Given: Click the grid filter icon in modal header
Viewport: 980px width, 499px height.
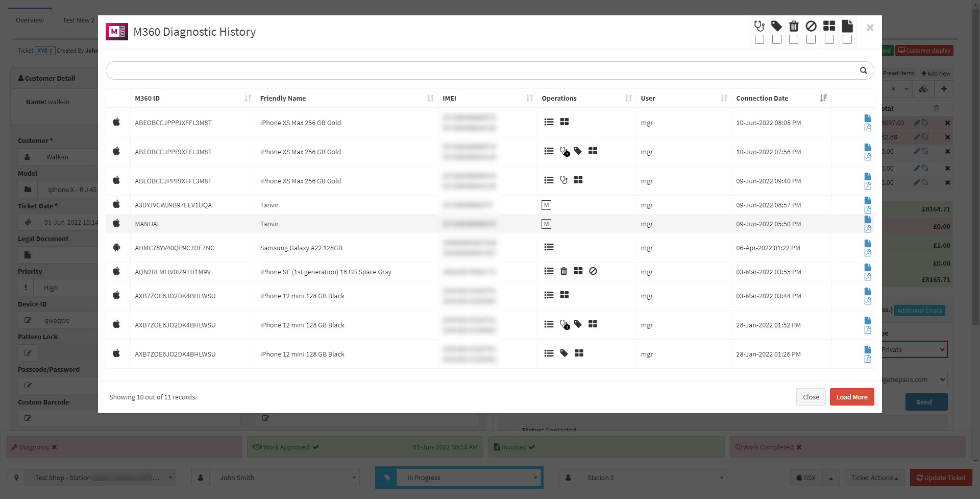Looking at the screenshot, I should tap(829, 26).
